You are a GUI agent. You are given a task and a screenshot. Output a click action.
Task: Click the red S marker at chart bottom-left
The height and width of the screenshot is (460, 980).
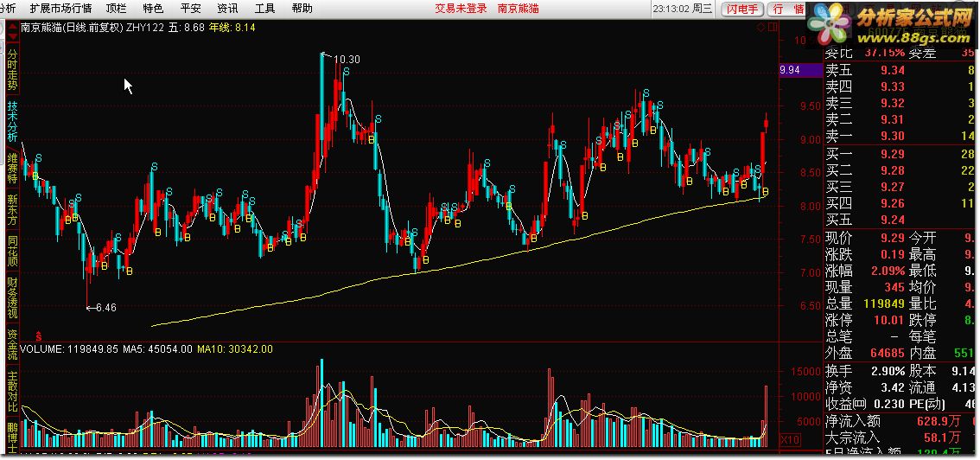[39, 336]
